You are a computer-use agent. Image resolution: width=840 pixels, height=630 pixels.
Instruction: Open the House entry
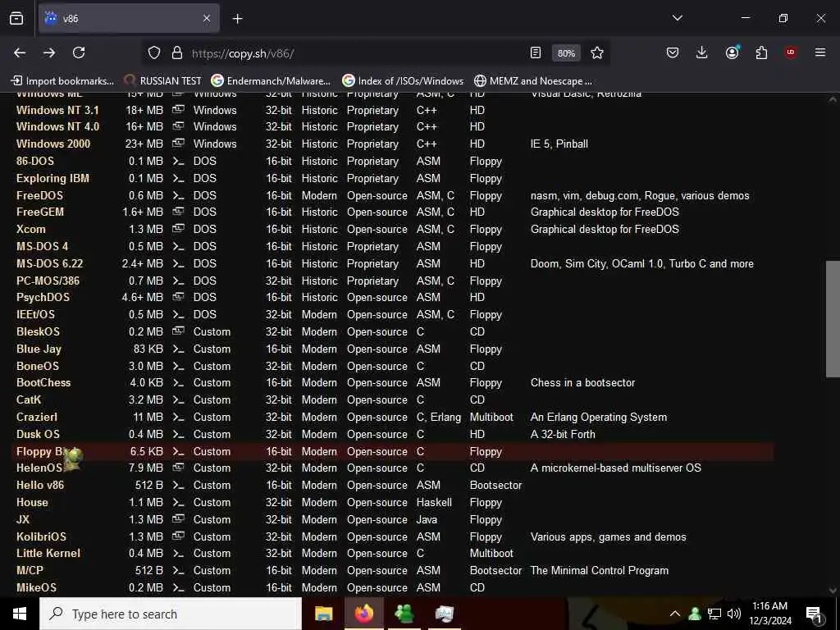click(x=32, y=502)
